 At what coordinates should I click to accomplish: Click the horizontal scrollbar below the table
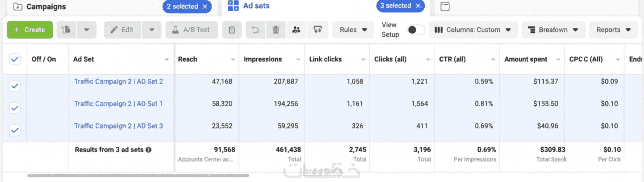click(x=138, y=175)
